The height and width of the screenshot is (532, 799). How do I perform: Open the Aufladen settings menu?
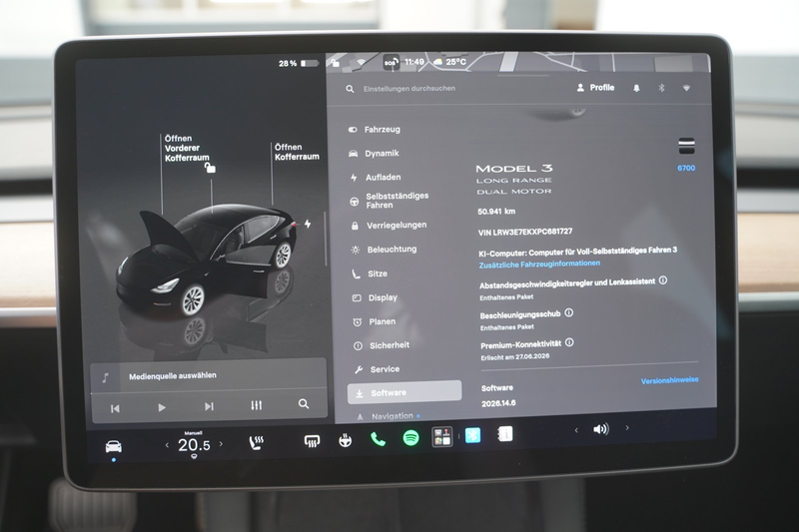(376, 177)
